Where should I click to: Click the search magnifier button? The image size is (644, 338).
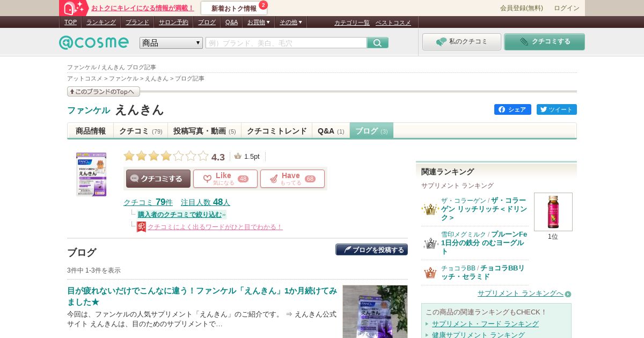click(x=378, y=43)
